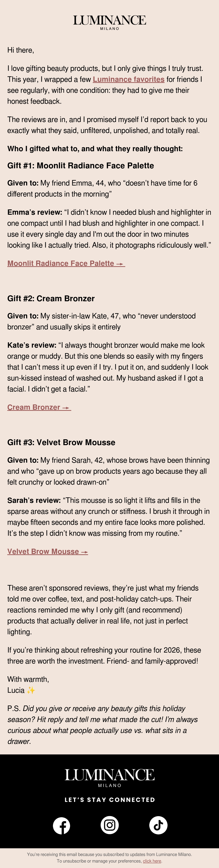The height and width of the screenshot is (868, 219).
Task: Click the bold 'Kate's review:' label
Action: coord(32,345)
